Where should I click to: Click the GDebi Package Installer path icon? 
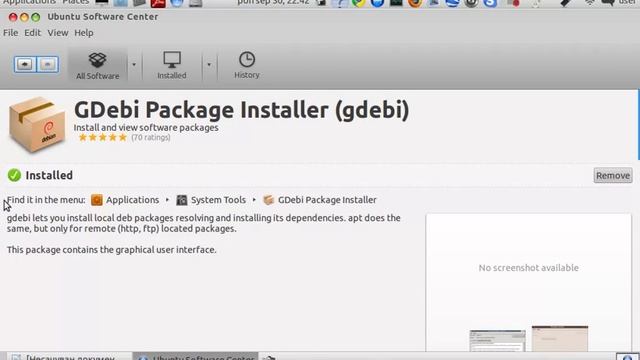click(269, 200)
